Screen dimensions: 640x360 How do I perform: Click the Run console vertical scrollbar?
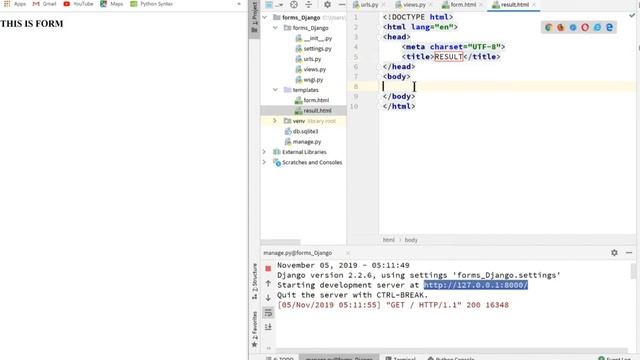633,271
